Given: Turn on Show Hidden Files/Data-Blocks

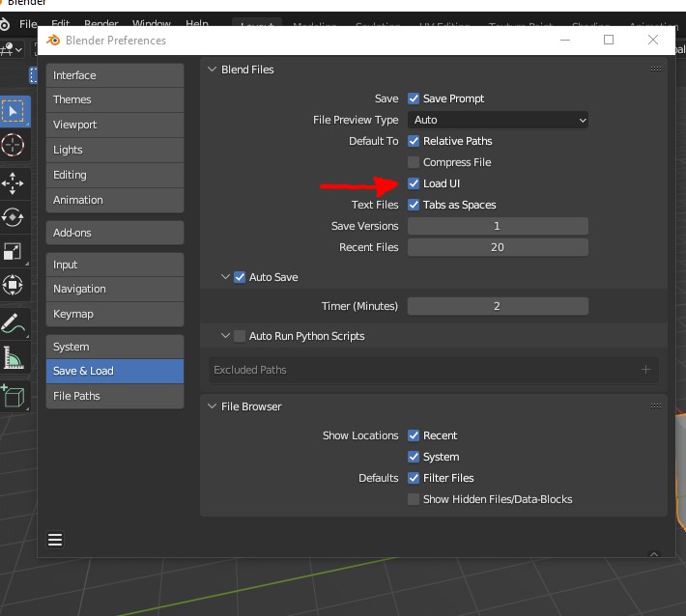Looking at the screenshot, I should [x=414, y=499].
